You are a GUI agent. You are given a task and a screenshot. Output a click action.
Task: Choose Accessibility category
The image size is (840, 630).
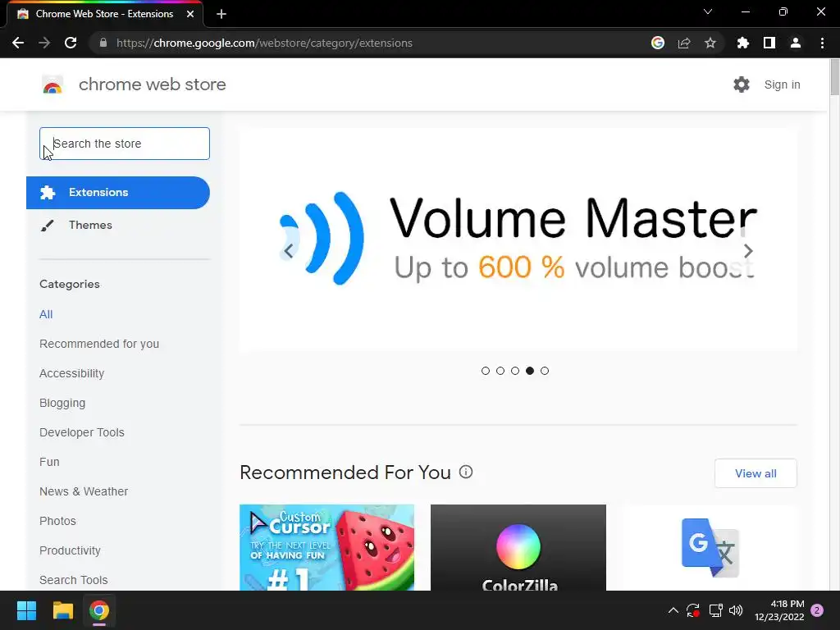point(72,373)
